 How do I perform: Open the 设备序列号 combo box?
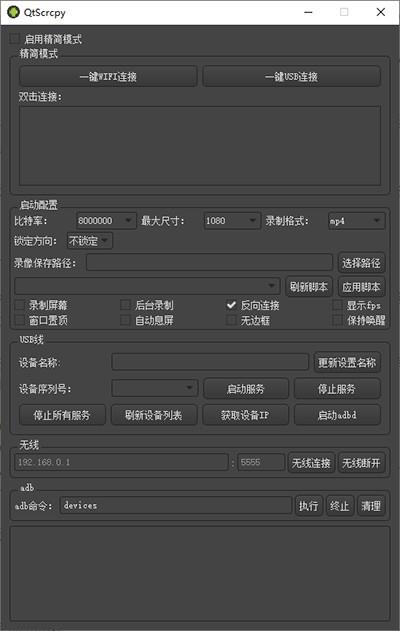coord(155,388)
